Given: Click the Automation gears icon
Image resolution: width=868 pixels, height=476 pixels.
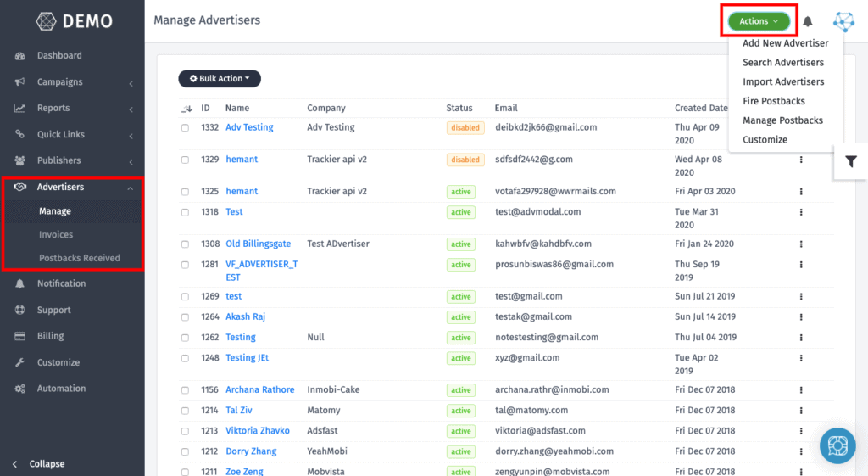Looking at the screenshot, I should 20,389.
